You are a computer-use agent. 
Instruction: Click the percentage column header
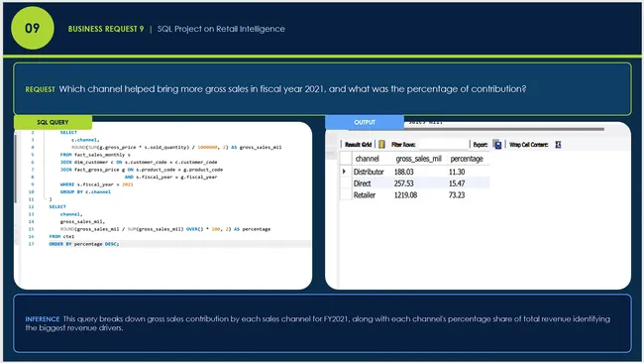(467, 159)
